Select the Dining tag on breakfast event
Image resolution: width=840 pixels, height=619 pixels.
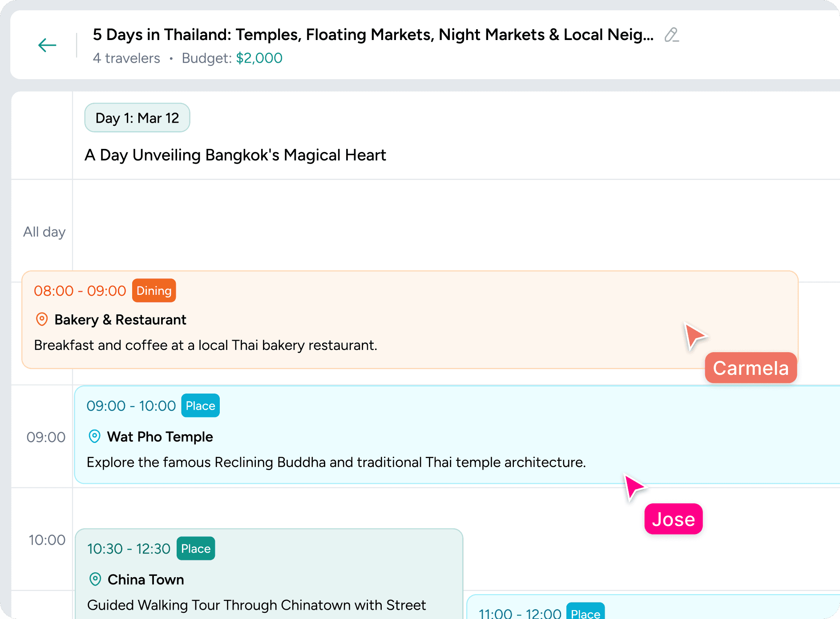click(154, 290)
